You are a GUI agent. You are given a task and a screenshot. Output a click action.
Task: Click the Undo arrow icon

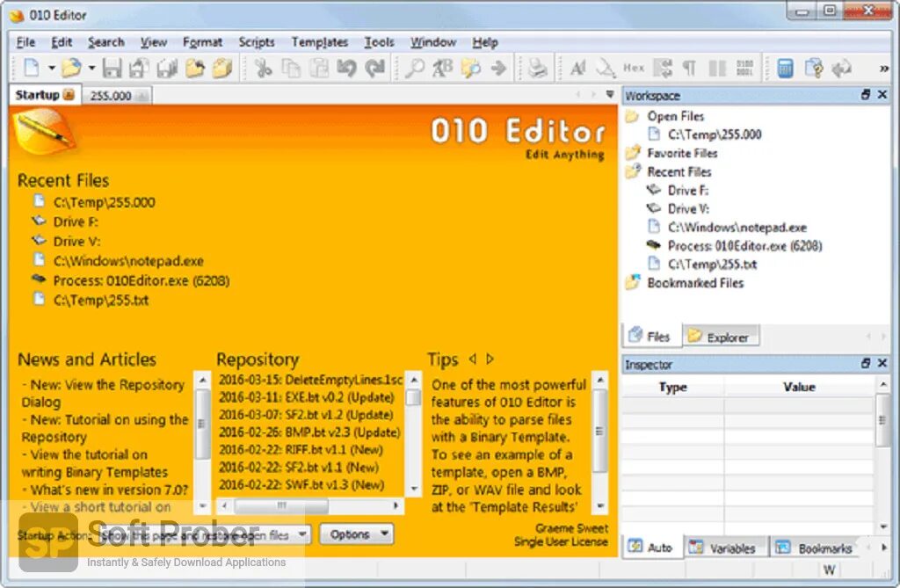(x=346, y=69)
